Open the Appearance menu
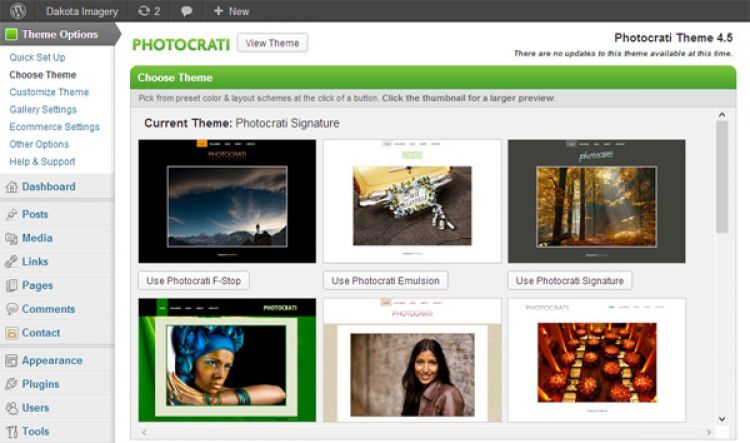Image resolution: width=750 pixels, height=443 pixels. coord(52,360)
